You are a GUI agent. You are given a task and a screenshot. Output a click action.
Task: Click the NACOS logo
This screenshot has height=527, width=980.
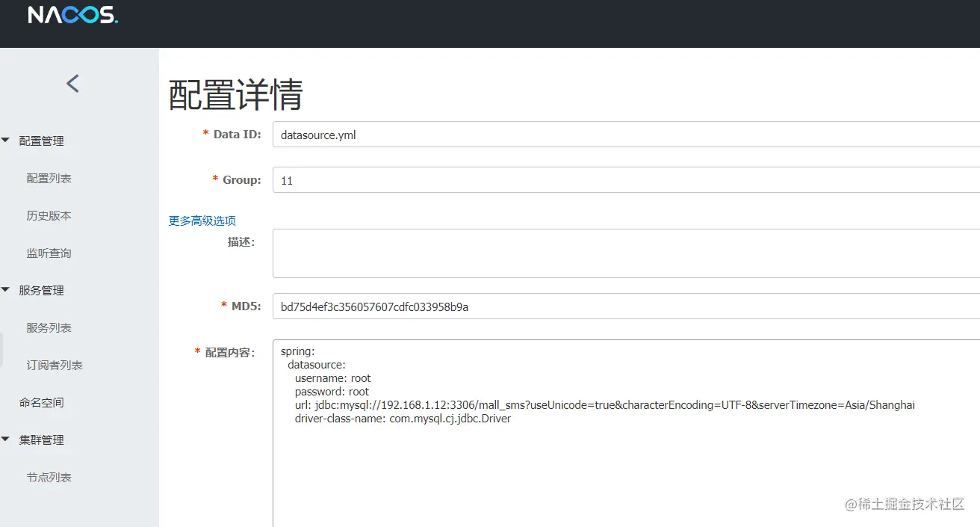coord(72,15)
